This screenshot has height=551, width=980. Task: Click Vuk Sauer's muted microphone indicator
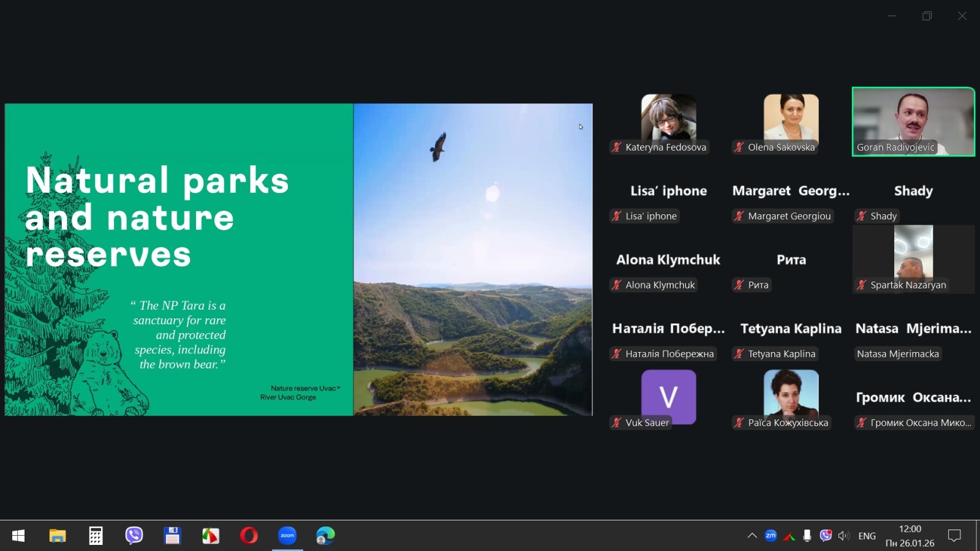617,422
